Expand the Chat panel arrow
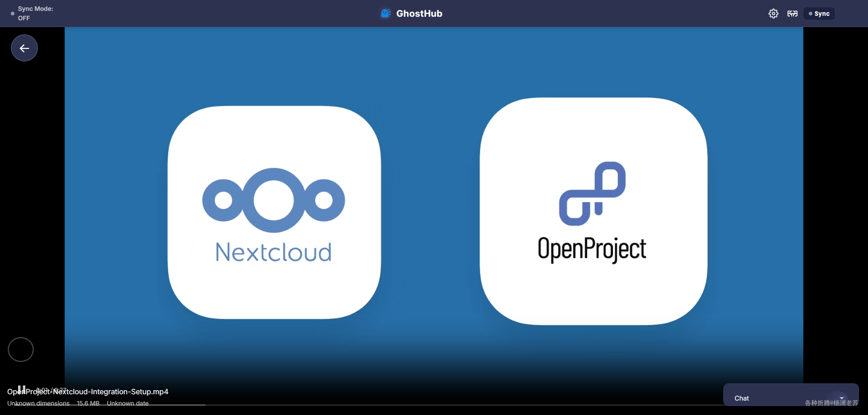This screenshot has height=415, width=868. click(x=842, y=398)
